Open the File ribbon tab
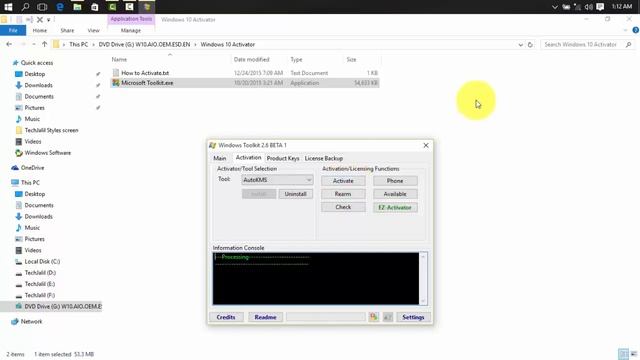The image size is (640, 360). click(x=13, y=30)
